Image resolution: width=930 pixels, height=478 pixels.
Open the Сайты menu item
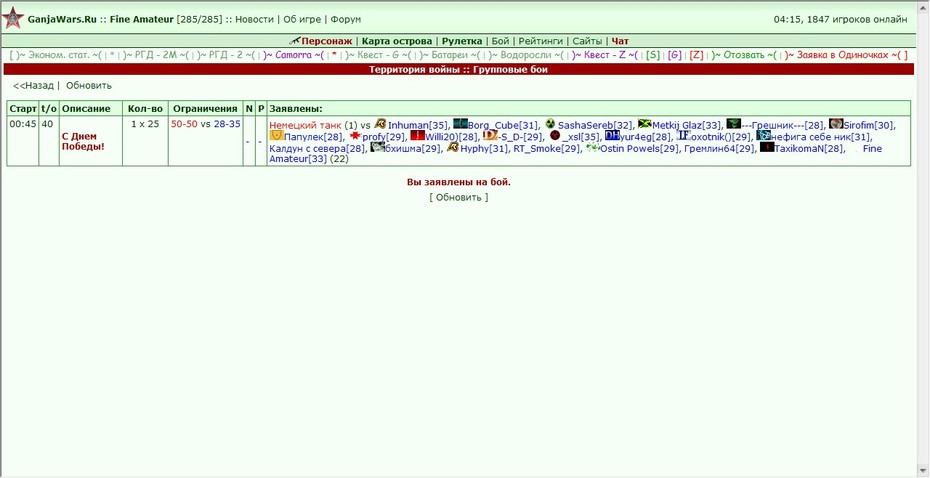(x=587, y=42)
